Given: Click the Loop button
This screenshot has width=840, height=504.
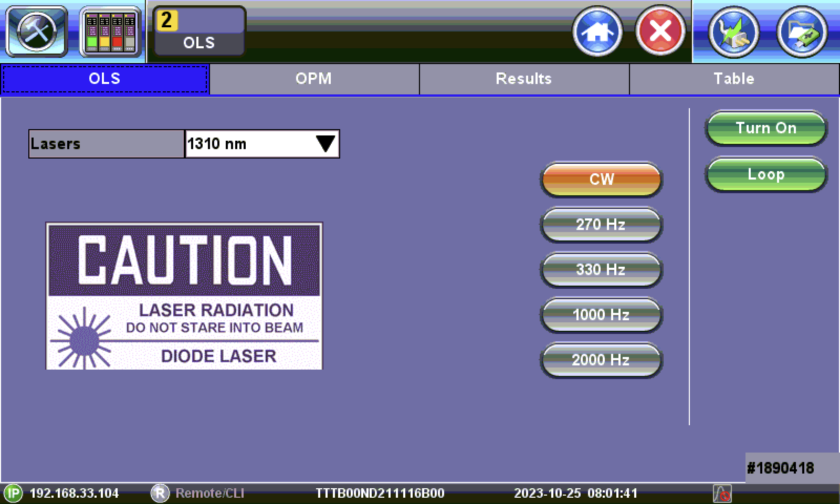Looking at the screenshot, I should coord(766,174).
